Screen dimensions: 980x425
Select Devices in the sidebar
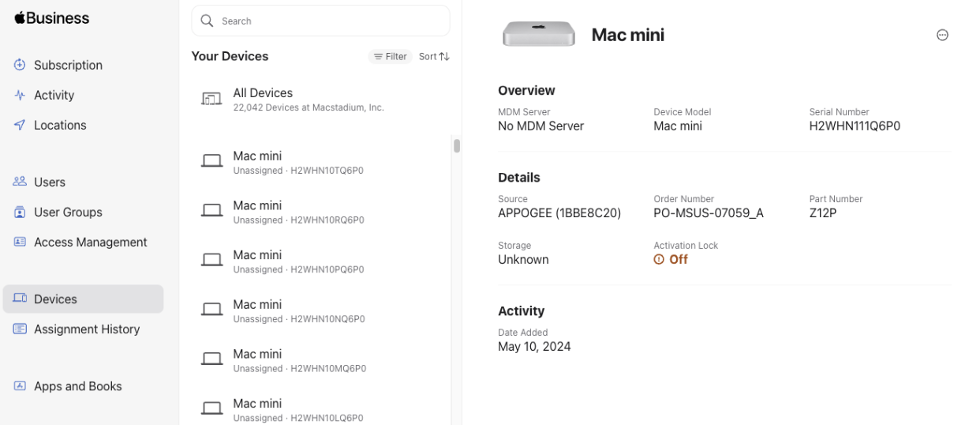tap(83, 299)
